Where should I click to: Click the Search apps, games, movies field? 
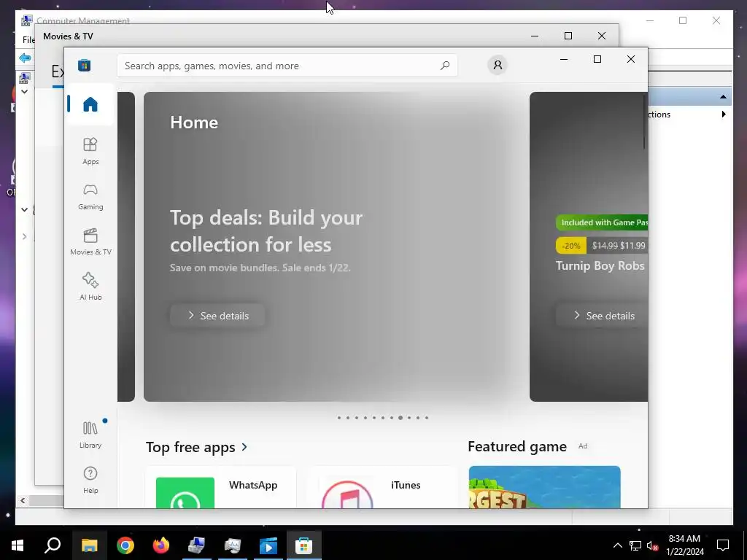coord(287,66)
